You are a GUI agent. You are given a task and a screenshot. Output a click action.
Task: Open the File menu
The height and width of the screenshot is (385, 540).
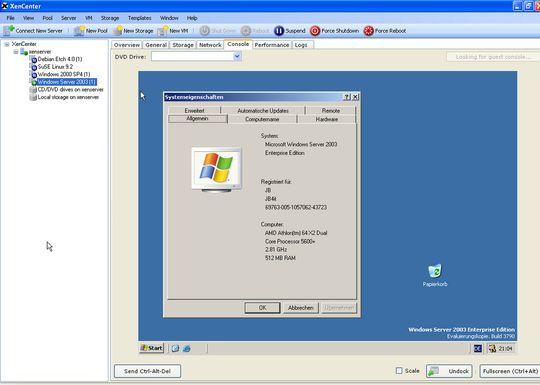click(11, 18)
